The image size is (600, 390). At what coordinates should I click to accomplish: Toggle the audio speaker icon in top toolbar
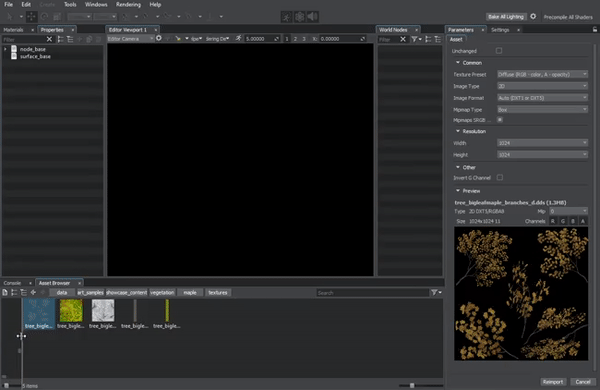[313, 16]
